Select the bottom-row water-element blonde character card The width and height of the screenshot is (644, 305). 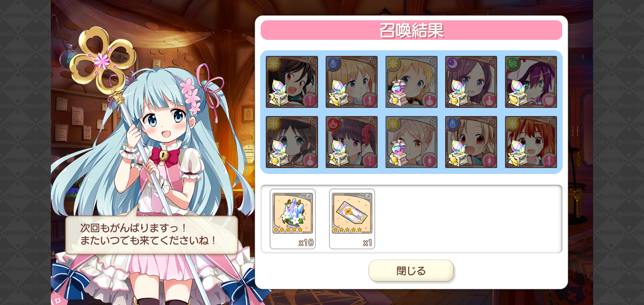click(x=471, y=142)
